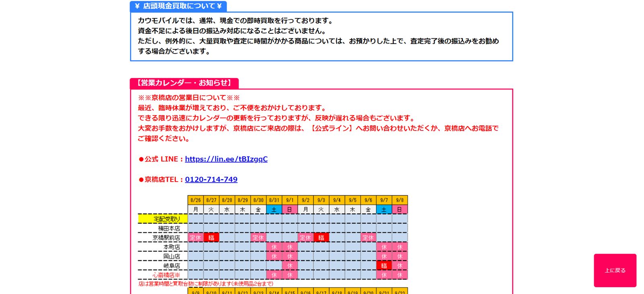Viewport: 644px width, 294px height.
Task: Click the 上に戻る back-to-top button
Action: (615, 270)
